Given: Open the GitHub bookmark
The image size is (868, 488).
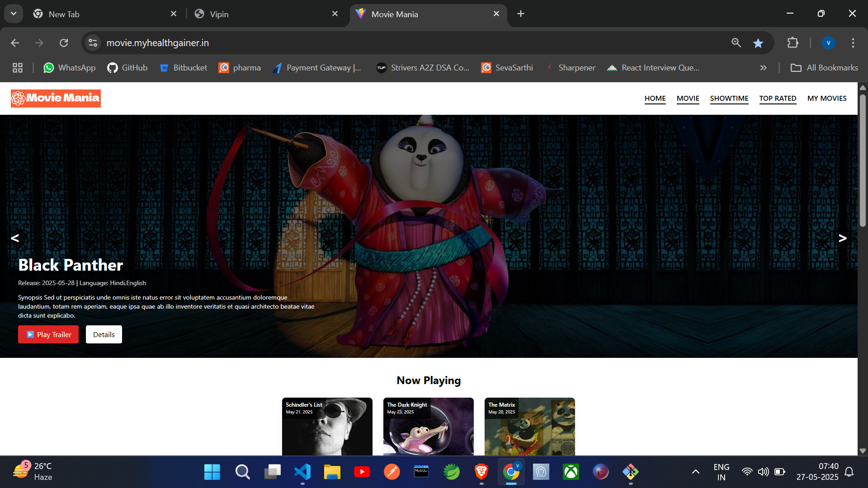Looking at the screenshot, I should (127, 68).
